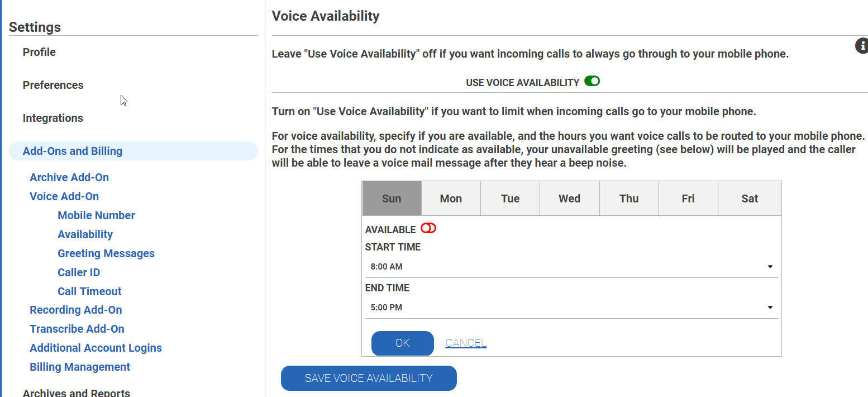The width and height of the screenshot is (868, 397).
Task: Go to Billing Management
Action: pos(80,367)
